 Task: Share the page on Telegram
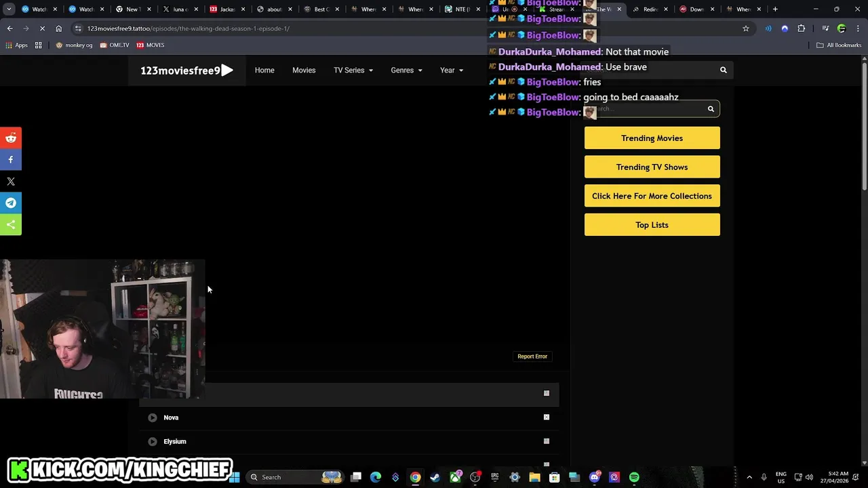coord(11,203)
